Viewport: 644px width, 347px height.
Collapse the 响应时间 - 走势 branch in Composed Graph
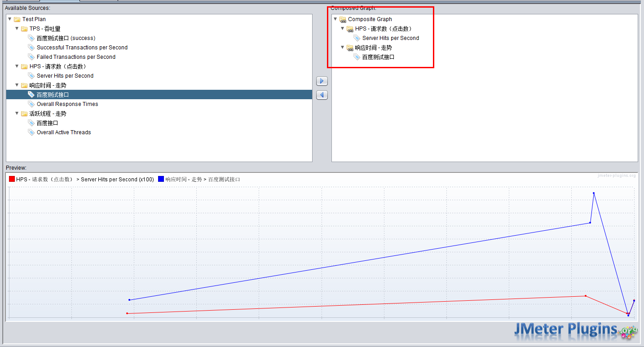pos(342,47)
